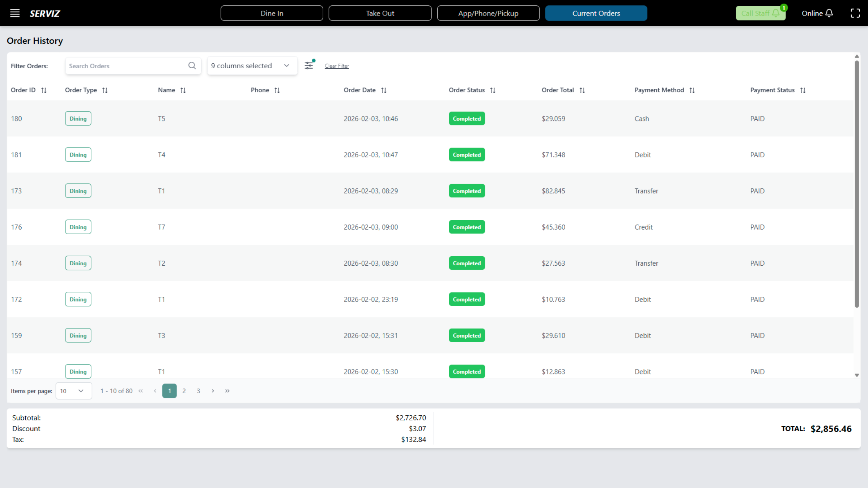
Task: Open the hamburger navigation menu
Action: pos(15,13)
